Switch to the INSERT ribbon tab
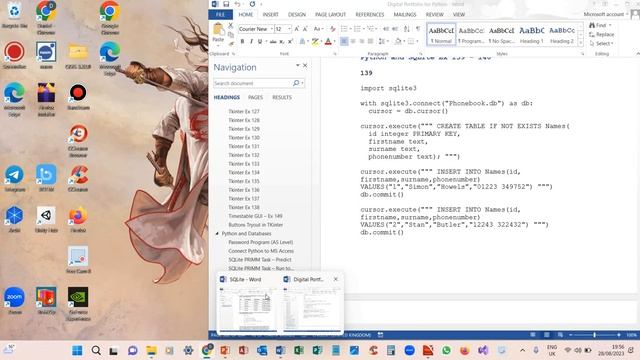The width and height of the screenshot is (640, 360). [x=270, y=15]
